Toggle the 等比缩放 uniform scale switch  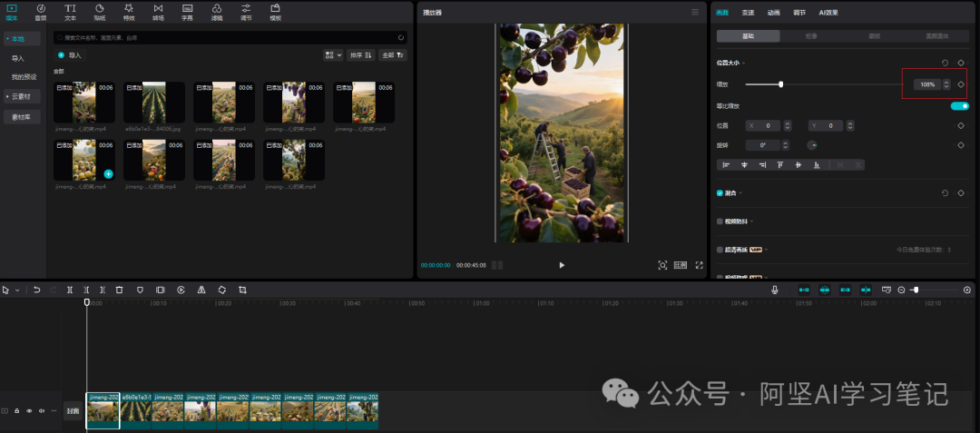pyautogui.click(x=959, y=106)
